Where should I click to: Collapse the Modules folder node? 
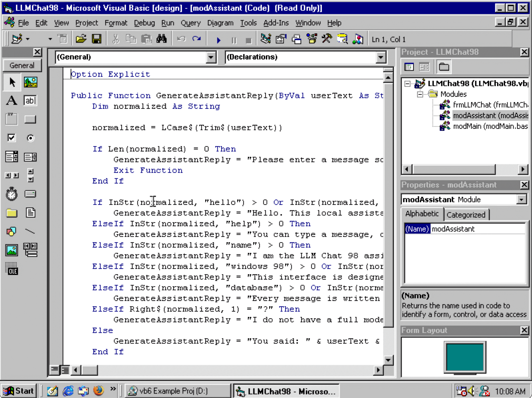point(420,94)
